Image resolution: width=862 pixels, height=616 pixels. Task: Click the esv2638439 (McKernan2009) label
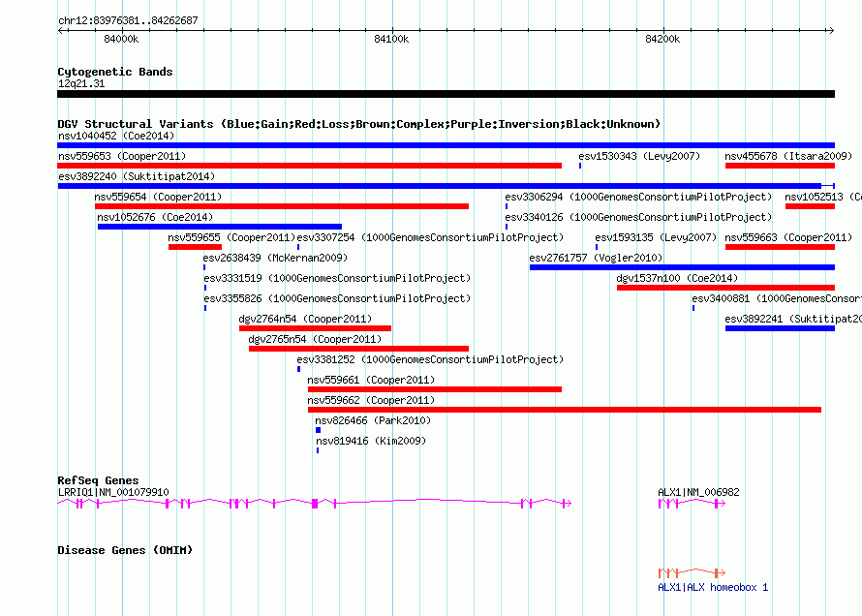pos(275,258)
